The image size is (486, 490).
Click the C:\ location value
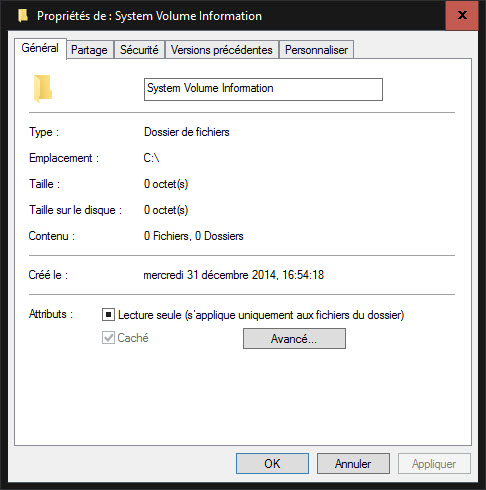(x=151, y=158)
